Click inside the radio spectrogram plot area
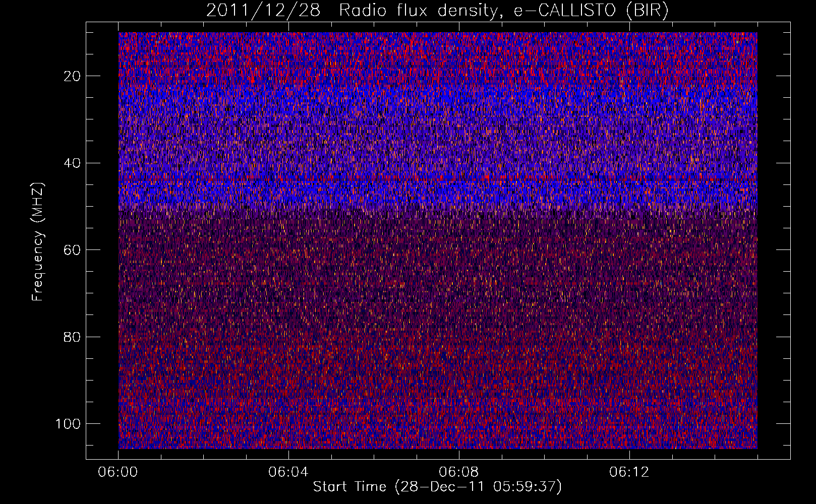Viewport: 816px width, 504px height. (x=438, y=240)
